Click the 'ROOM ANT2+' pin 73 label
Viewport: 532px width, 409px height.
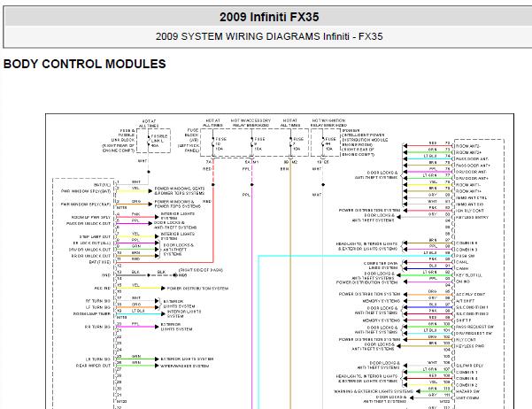[468, 152]
